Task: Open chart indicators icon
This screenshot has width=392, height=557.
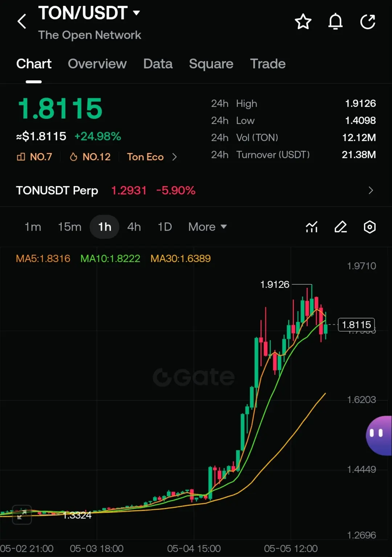Action: [312, 227]
